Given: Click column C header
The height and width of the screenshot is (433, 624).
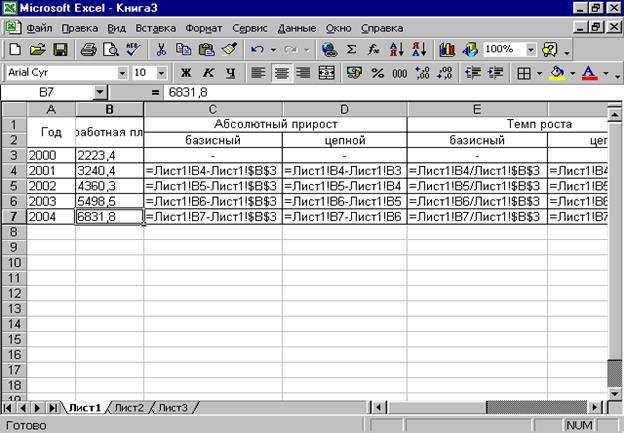Looking at the screenshot, I should coord(213,109).
